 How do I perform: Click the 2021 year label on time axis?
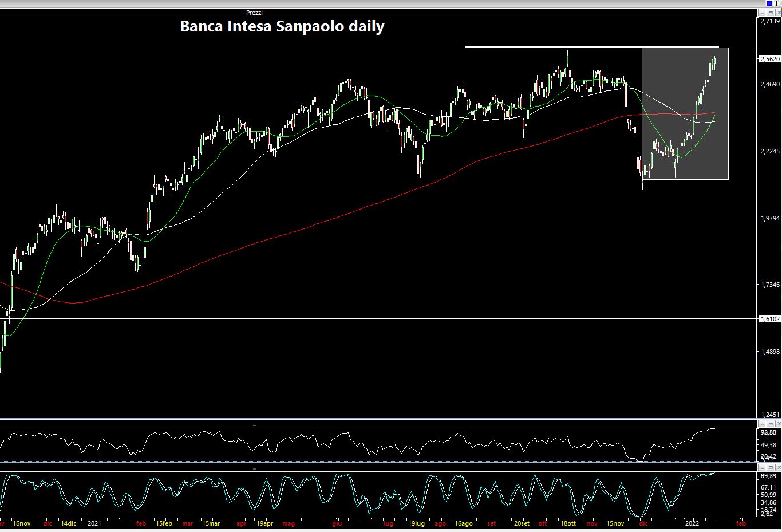[x=94, y=523]
